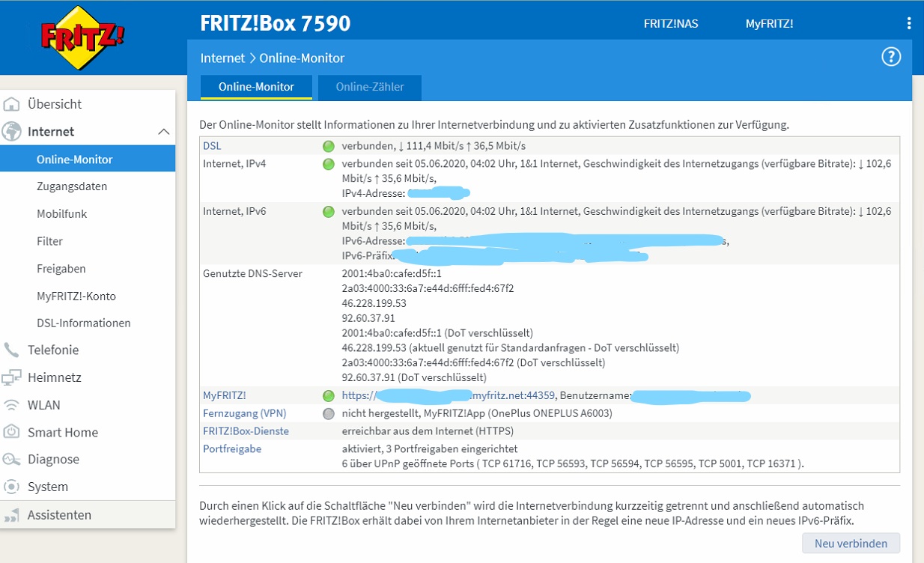Click the Diagnose icon
This screenshot has height=563, width=924.
click(x=11, y=459)
